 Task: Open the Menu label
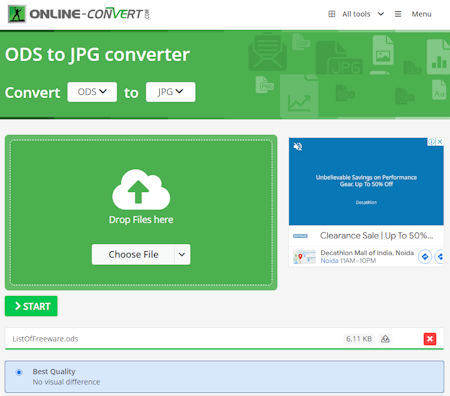click(x=421, y=14)
